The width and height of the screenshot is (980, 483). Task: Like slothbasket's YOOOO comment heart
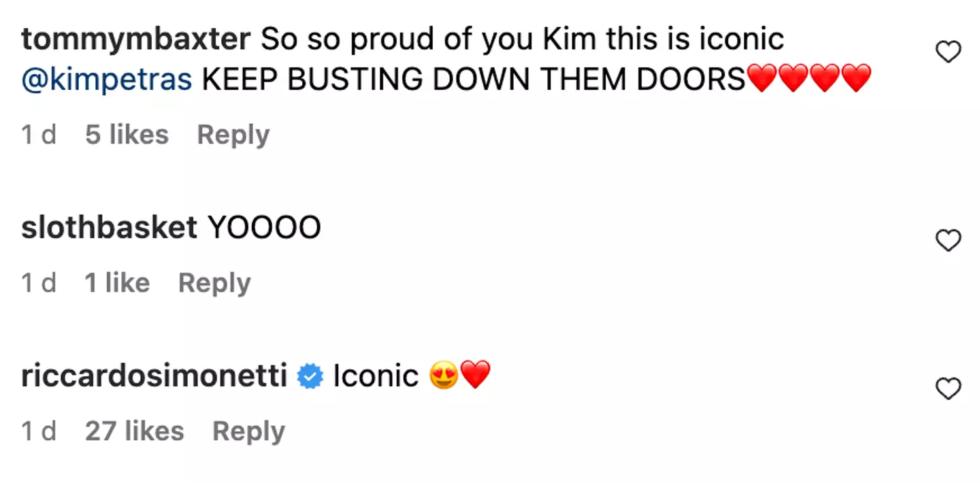[948, 240]
